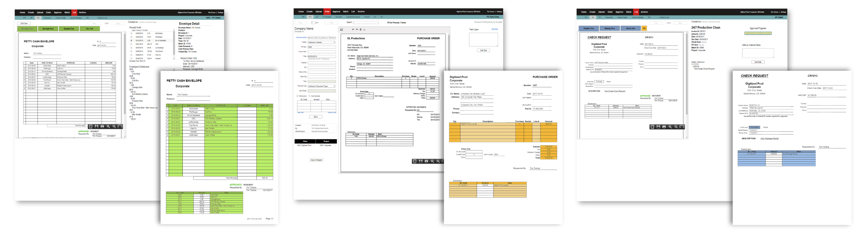Image resolution: width=868 pixels, height=232 pixels.
Task: Open the Unknown Vendor dropdown
Action: pos(322,42)
